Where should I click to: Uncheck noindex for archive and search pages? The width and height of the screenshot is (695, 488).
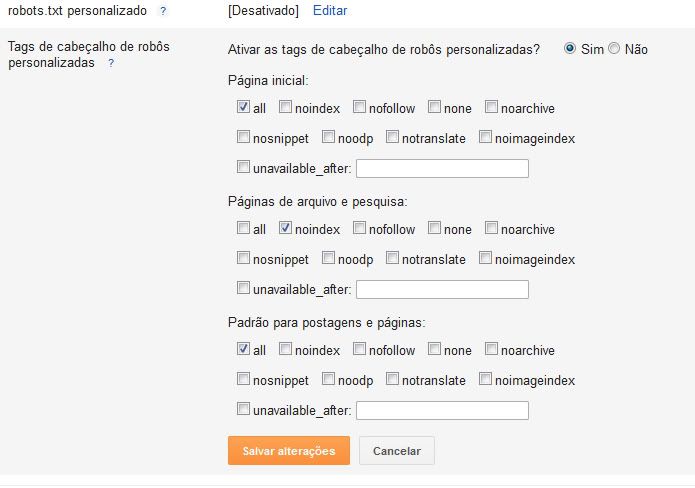click(286, 228)
